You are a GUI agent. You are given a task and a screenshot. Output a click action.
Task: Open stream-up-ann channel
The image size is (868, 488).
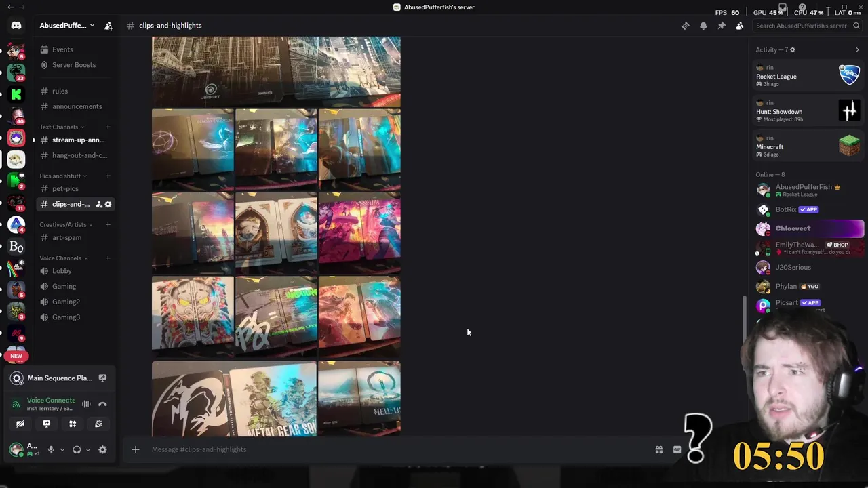click(x=75, y=140)
